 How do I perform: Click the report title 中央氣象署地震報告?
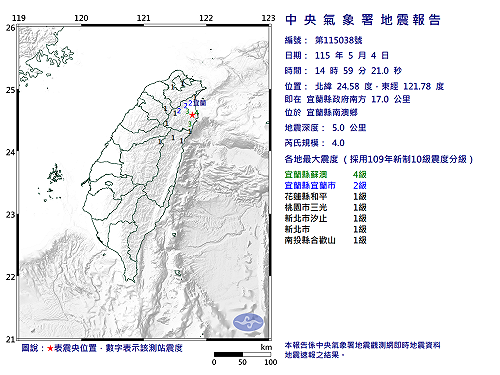363,20
